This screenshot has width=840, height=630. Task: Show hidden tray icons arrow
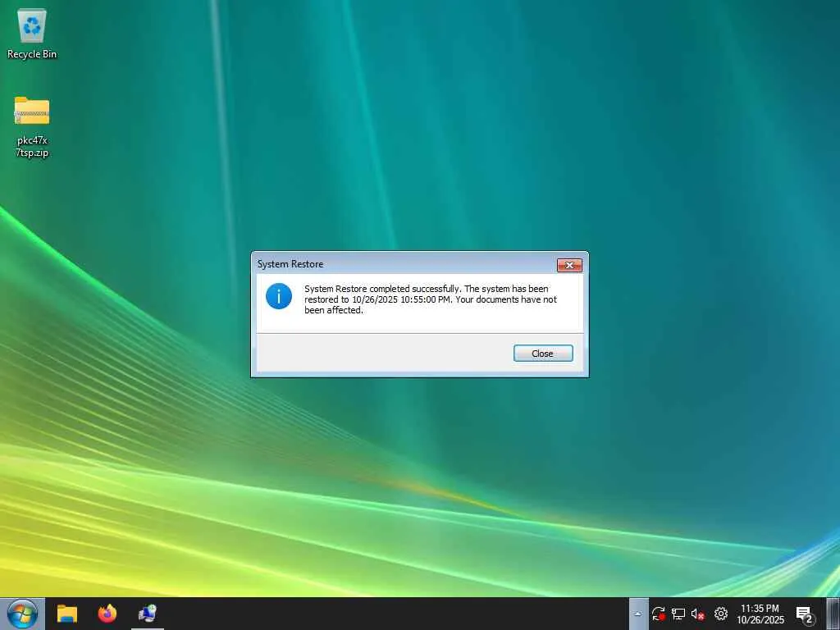coord(637,614)
